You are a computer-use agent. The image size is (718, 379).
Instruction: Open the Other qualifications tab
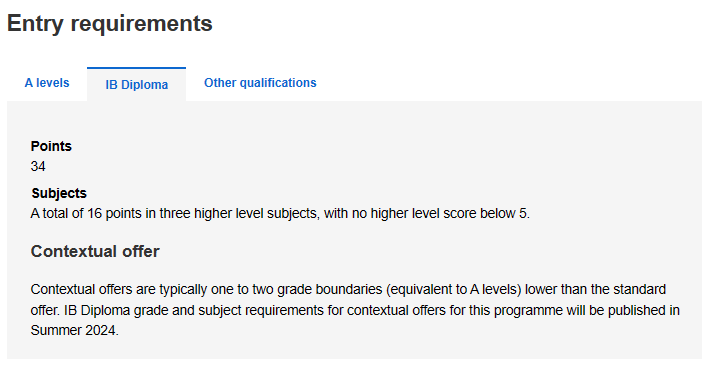click(260, 83)
